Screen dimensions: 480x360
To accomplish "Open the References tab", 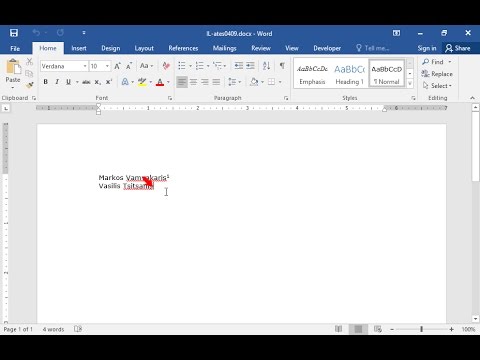I will [x=183, y=48].
